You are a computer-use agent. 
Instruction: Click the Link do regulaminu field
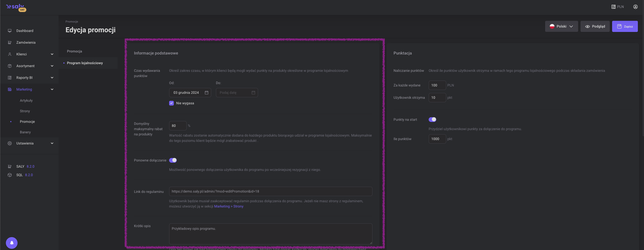(x=270, y=191)
